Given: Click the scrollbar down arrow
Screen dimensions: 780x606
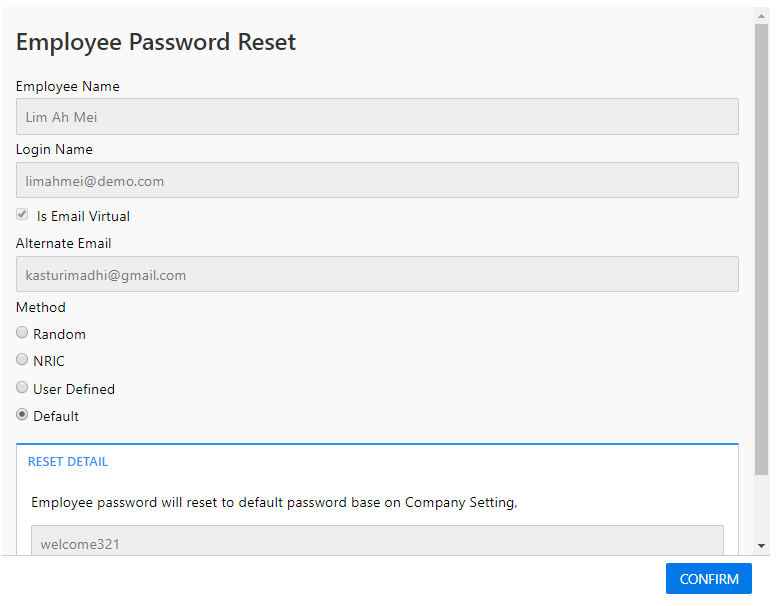Looking at the screenshot, I should point(762,546).
